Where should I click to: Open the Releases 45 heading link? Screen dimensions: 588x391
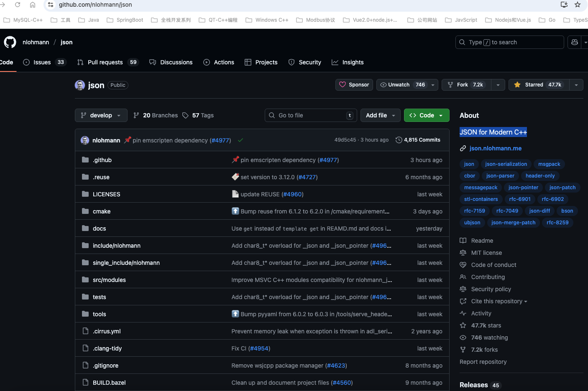[x=479, y=385]
